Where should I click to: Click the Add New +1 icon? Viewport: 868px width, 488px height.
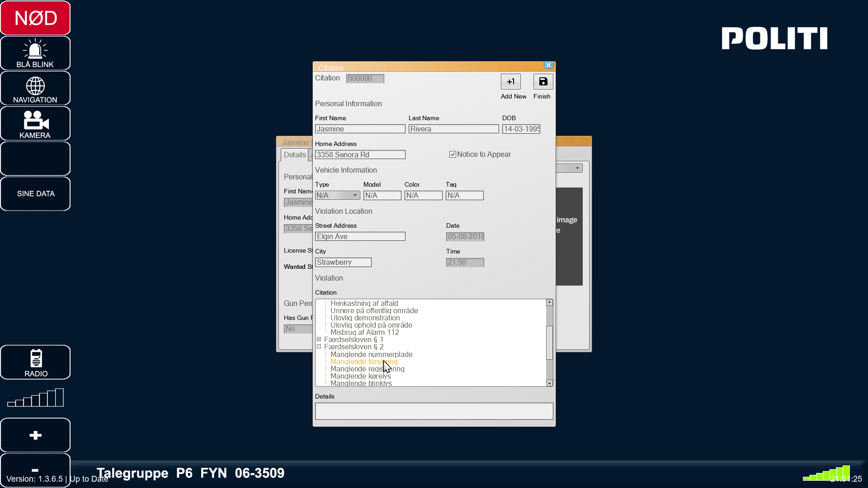click(510, 82)
